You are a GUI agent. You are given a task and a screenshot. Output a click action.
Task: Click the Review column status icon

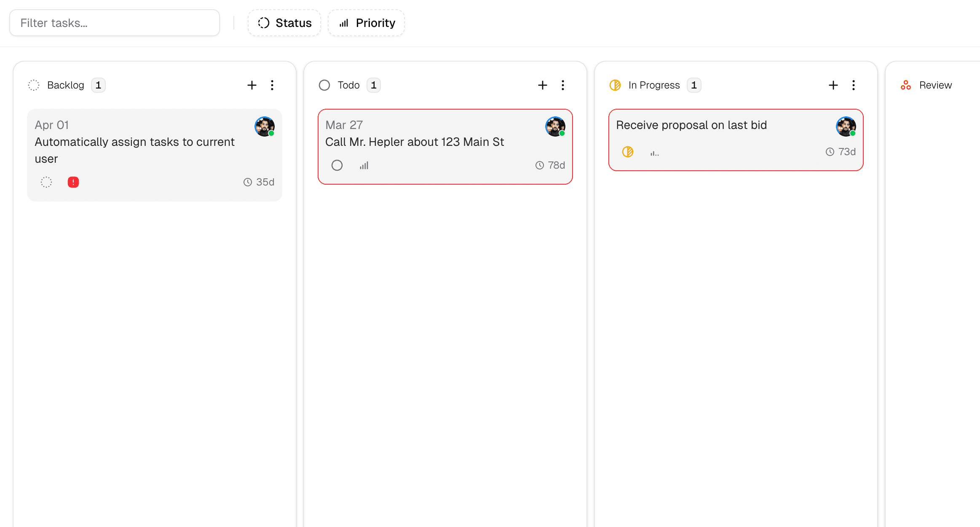(905, 85)
